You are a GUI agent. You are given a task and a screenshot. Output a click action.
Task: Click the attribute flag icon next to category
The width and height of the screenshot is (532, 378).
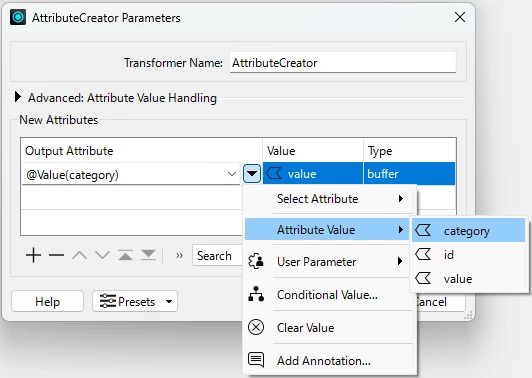423,230
